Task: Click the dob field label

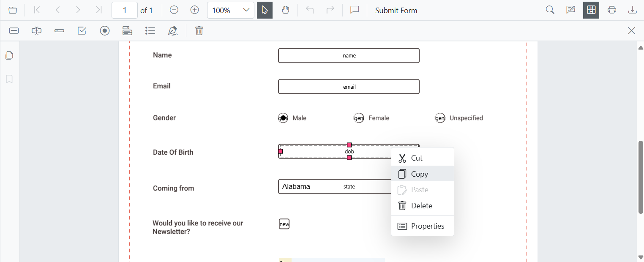Action: tap(349, 151)
